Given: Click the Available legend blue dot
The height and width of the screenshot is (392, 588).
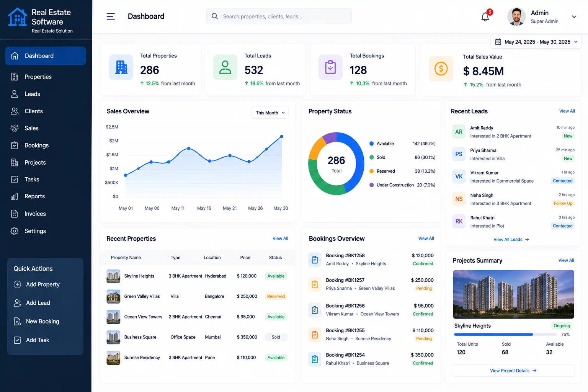Looking at the screenshot, I should click(x=371, y=144).
